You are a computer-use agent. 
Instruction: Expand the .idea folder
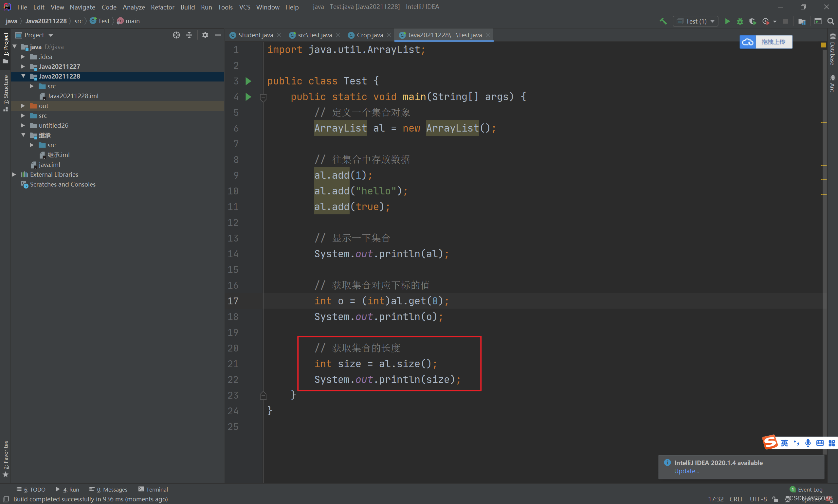point(23,57)
